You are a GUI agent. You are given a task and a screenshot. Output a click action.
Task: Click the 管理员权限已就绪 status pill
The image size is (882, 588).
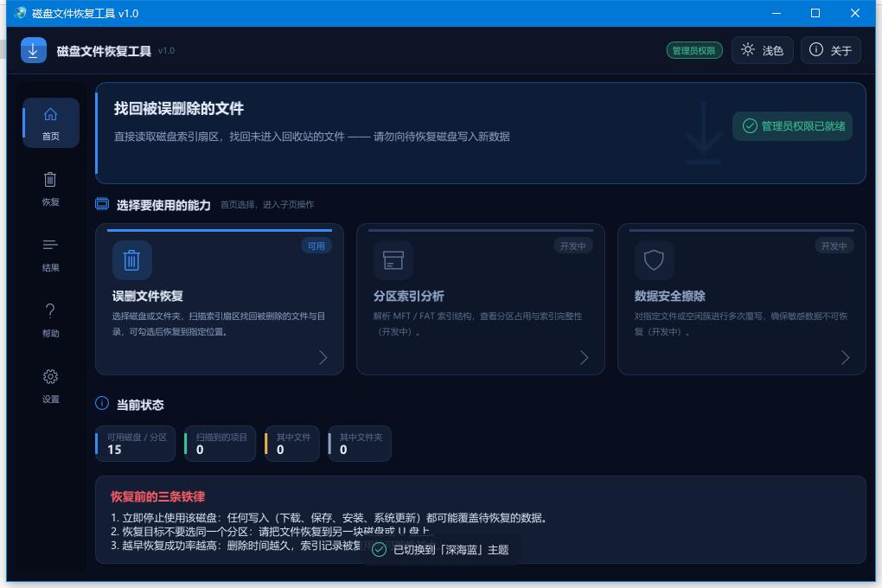click(x=792, y=126)
